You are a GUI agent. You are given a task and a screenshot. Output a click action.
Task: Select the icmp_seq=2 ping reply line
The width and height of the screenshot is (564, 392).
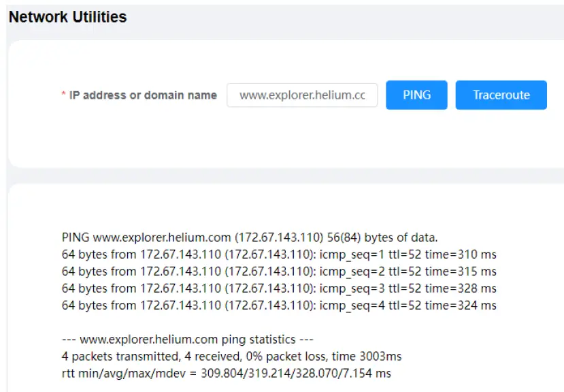(279, 272)
